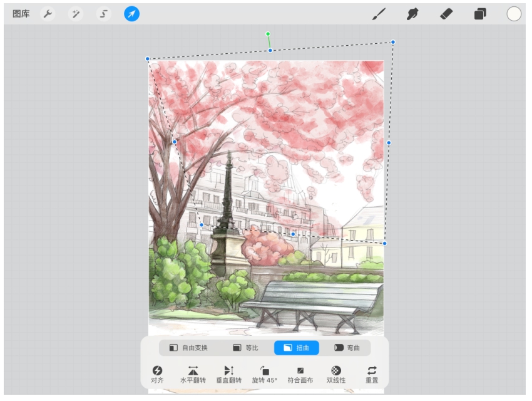Activate the Selection S-shaped tool
This screenshot has height=401, width=532.
pos(103,14)
